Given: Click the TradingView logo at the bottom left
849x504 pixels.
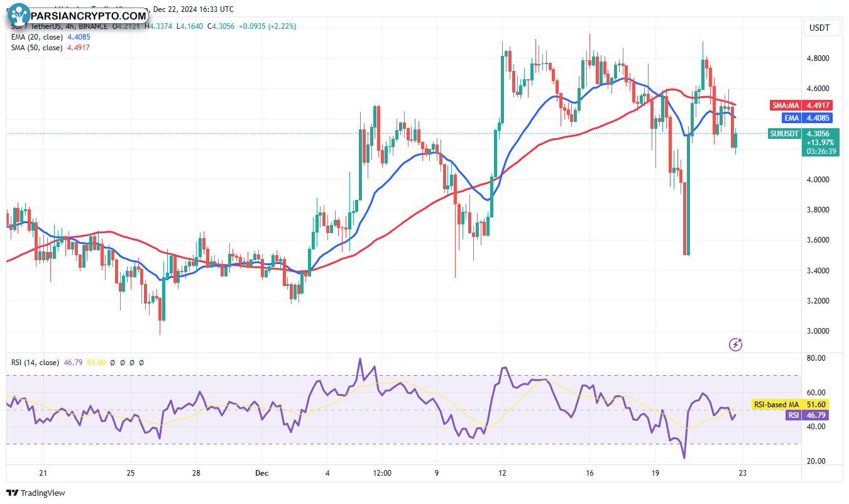Looking at the screenshot, I should coord(36,493).
